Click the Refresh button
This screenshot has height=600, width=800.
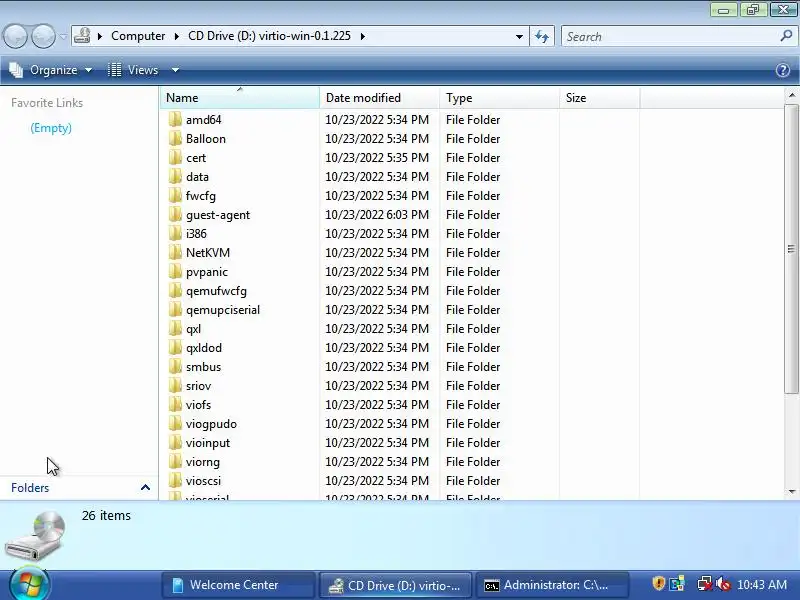[x=542, y=37]
